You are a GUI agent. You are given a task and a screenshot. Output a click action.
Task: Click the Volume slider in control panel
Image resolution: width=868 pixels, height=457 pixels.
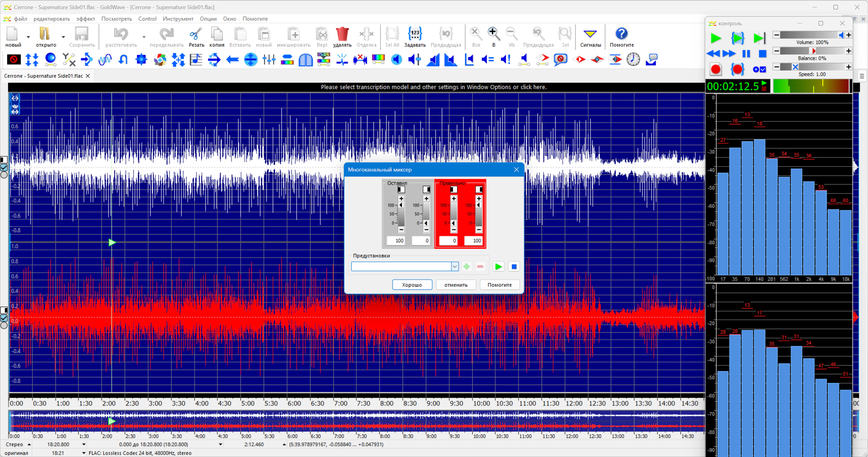(x=812, y=35)
